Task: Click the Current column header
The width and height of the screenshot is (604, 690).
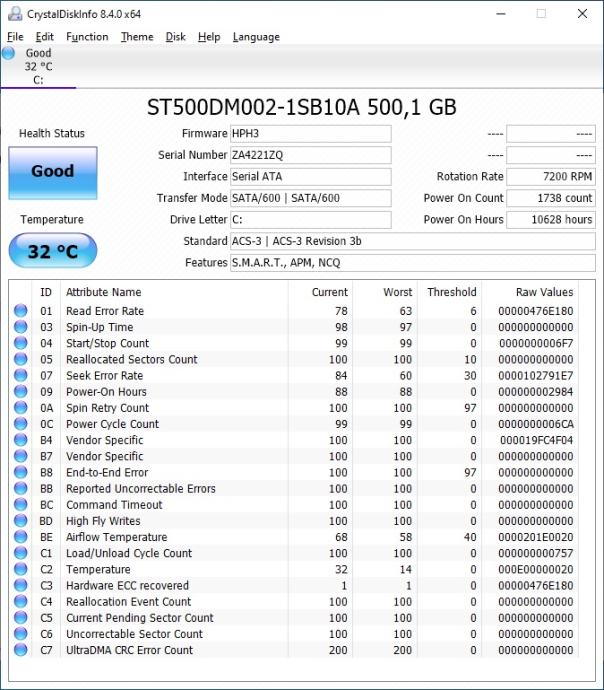Action: click(329, 292)
